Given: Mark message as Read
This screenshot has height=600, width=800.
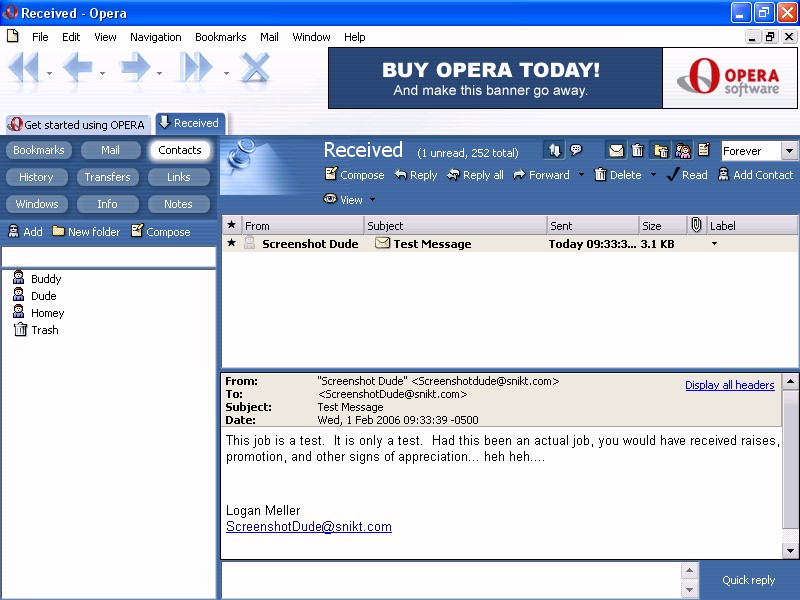Looking at the screenshot, I should pos(687,174).
